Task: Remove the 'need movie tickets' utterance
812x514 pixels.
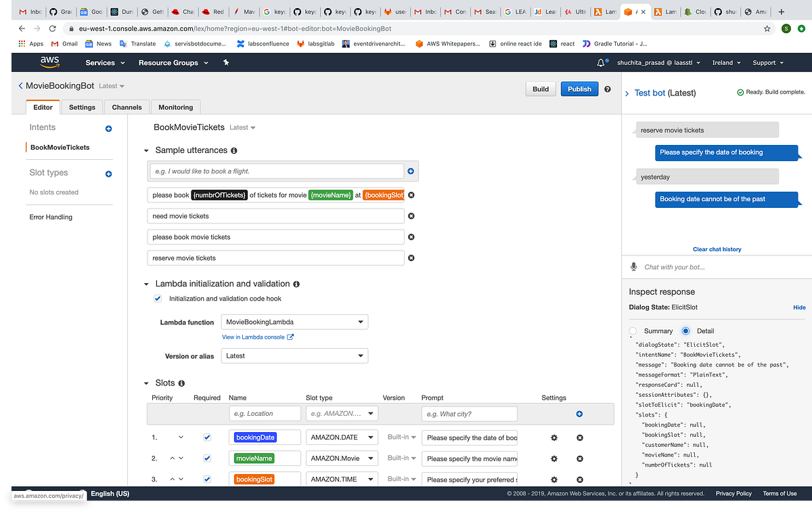Action: 411,215
